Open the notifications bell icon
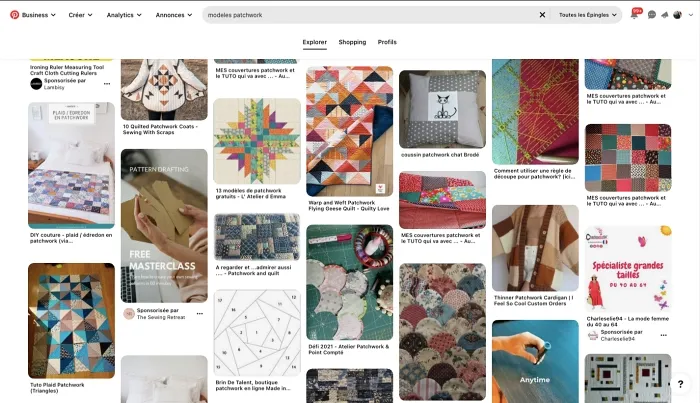The width and height of the screenshot is (700, 403). (x=634, y=15)
